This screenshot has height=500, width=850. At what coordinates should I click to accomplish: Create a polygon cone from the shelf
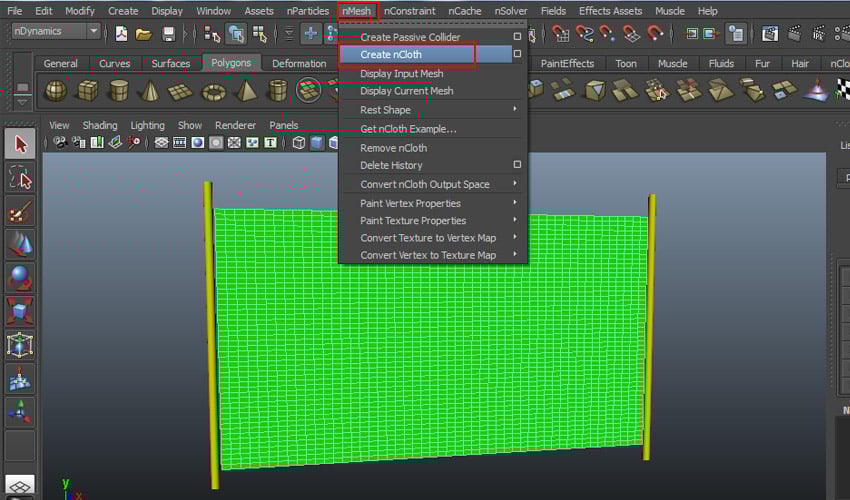click(150, 91)
